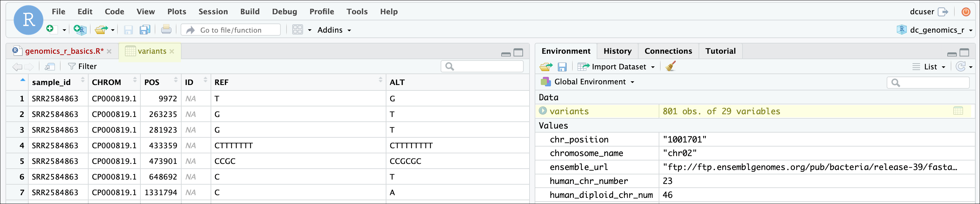This screenshot has width=980, height=204.
Task: Open the Debug menu
Action: tap(285, 12)
